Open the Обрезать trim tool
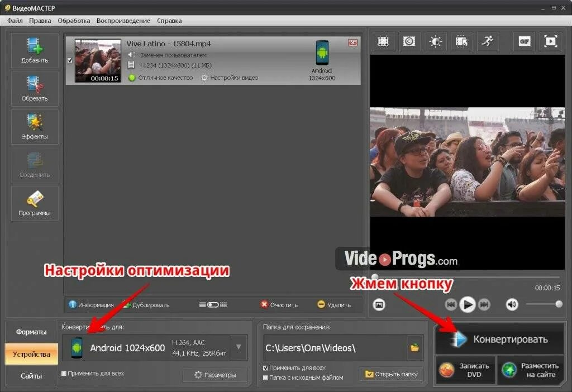 tap(35, 89)
